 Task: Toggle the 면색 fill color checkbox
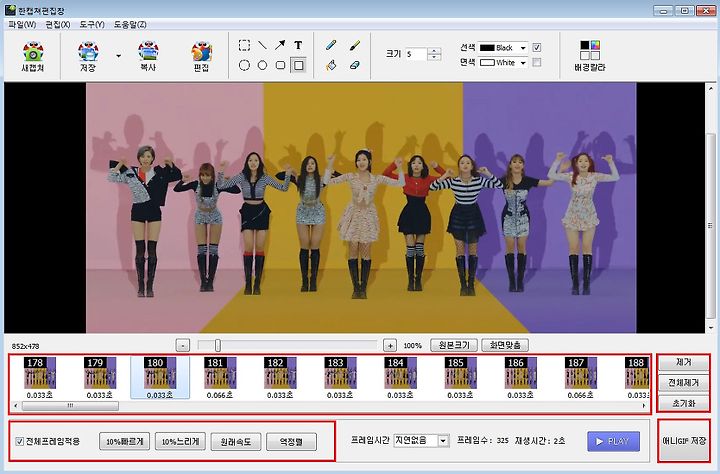pos(536,62)
